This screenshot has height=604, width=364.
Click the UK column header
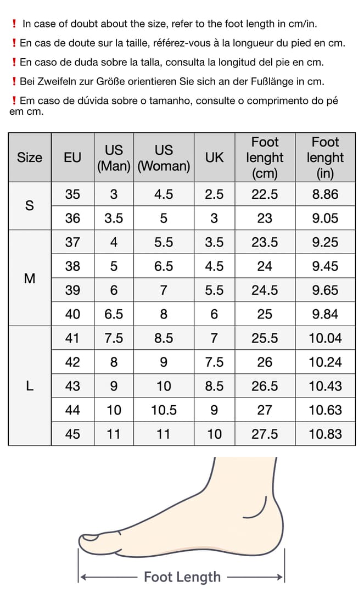pos(214,158)
